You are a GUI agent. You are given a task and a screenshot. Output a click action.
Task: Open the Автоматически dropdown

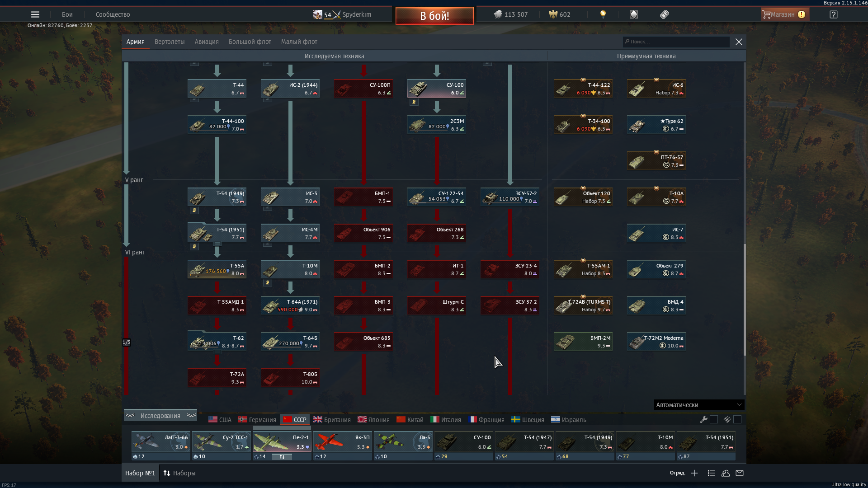click(698, 405)
